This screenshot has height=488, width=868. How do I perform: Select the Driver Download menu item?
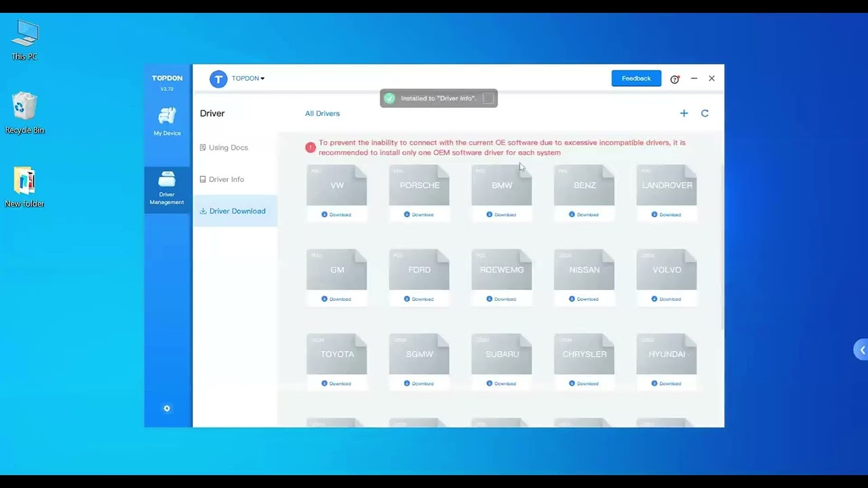[235, 211]
